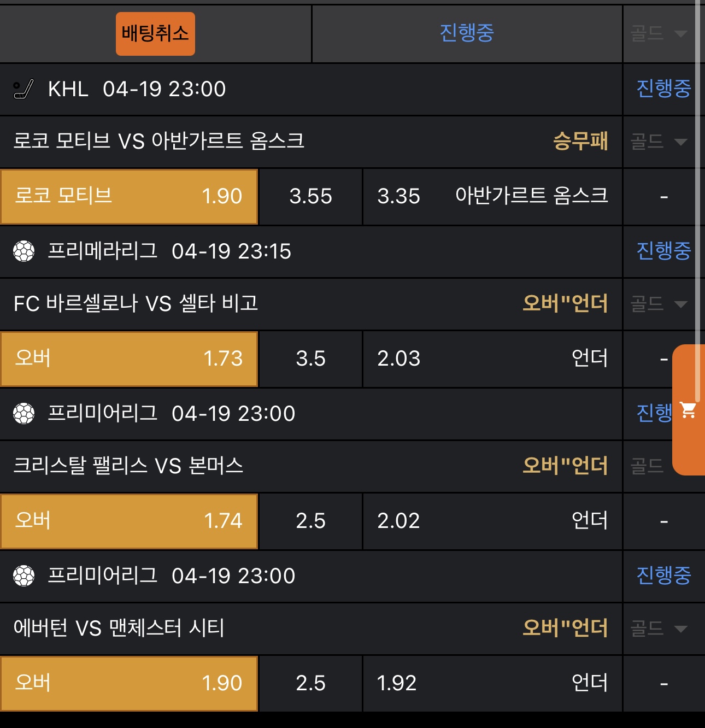Toggle the 로코 모티브 1.90 home win pick
This screenshot has width=705, height=728.
129,197
